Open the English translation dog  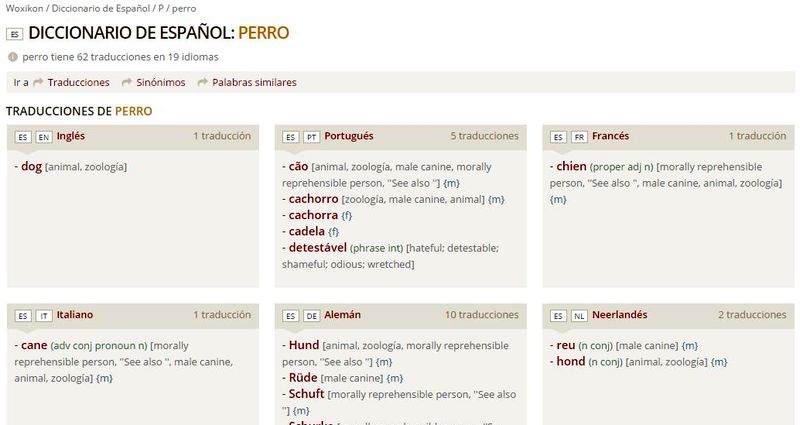tap(31, 166)
